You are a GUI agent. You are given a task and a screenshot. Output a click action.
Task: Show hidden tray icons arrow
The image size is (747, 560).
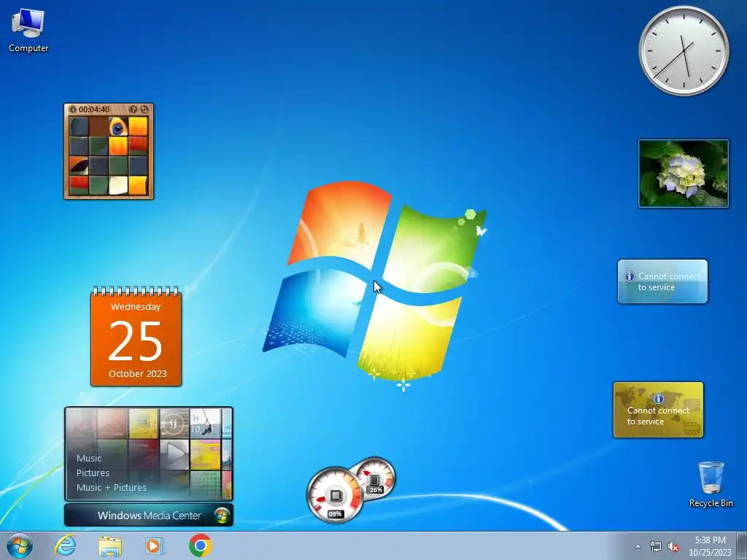click(x=638, y=547)
